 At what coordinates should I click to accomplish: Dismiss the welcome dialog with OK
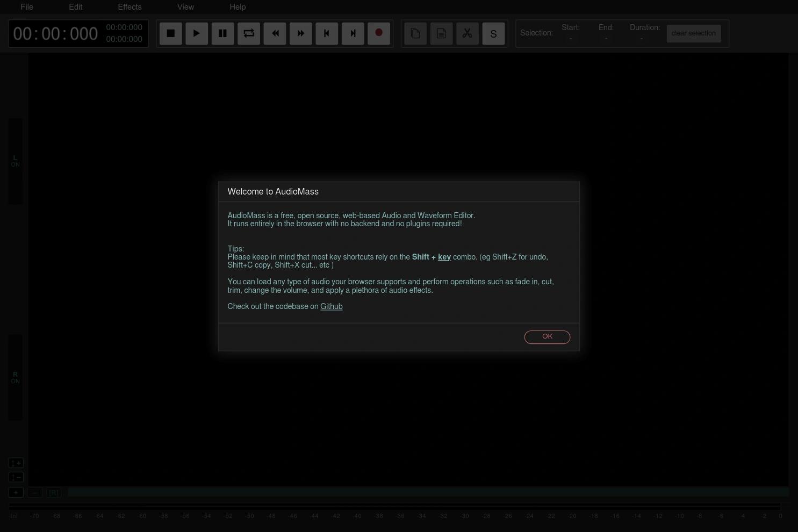coord(547,336)
